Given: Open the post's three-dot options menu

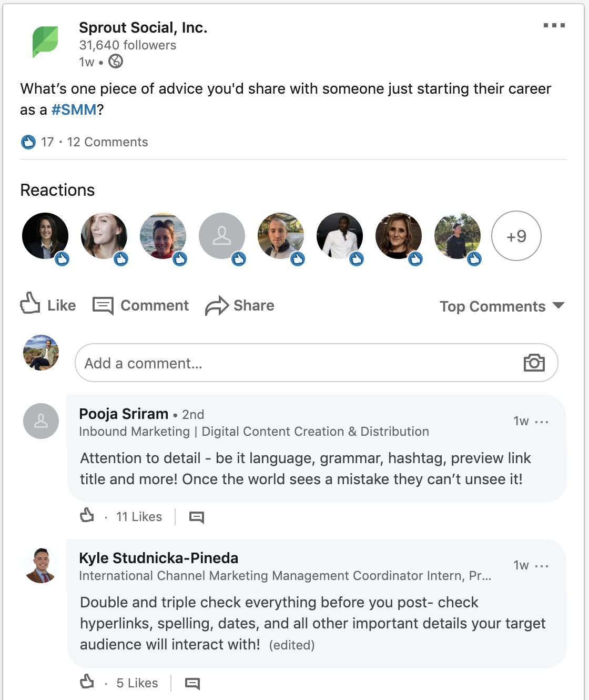Looking at the screenshot, I should pos(554,25).
